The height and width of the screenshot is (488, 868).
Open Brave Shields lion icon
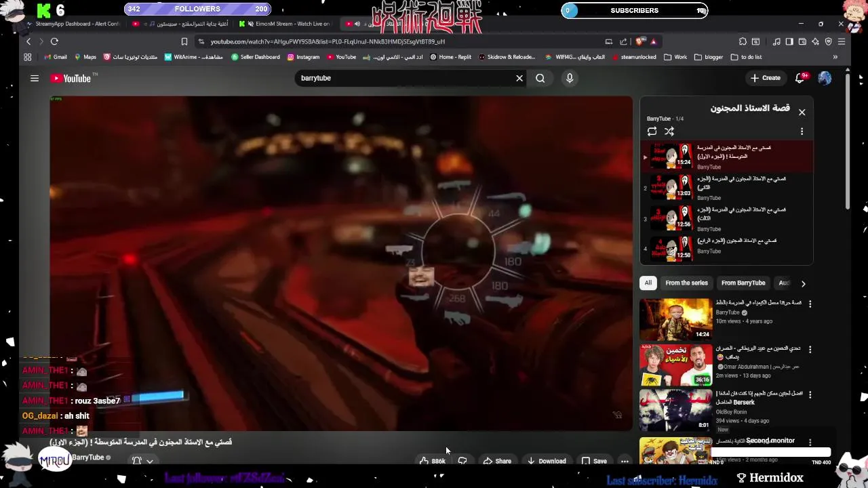(x=640, y=41)
